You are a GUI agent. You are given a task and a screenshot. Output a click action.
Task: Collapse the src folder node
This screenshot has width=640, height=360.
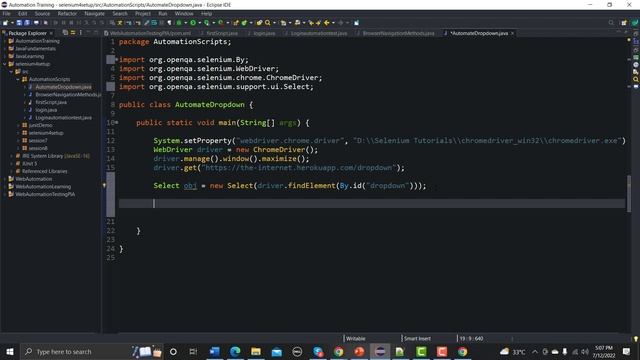click(x=11, y=71)
